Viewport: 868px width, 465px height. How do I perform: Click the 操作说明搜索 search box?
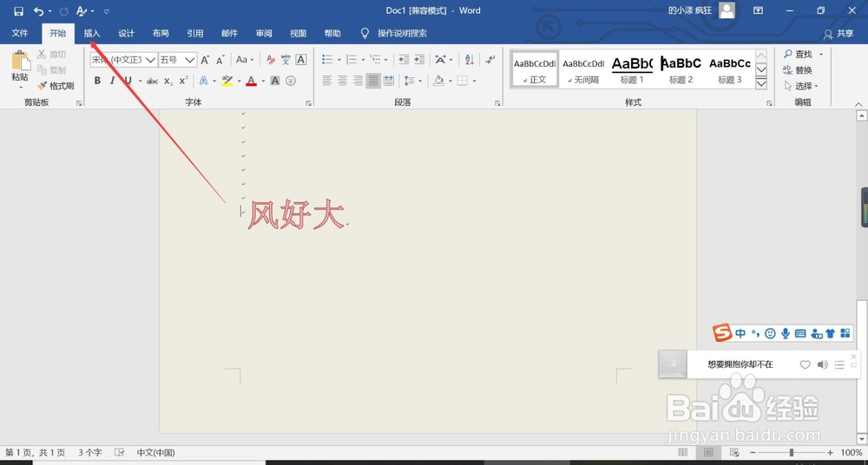402,33
